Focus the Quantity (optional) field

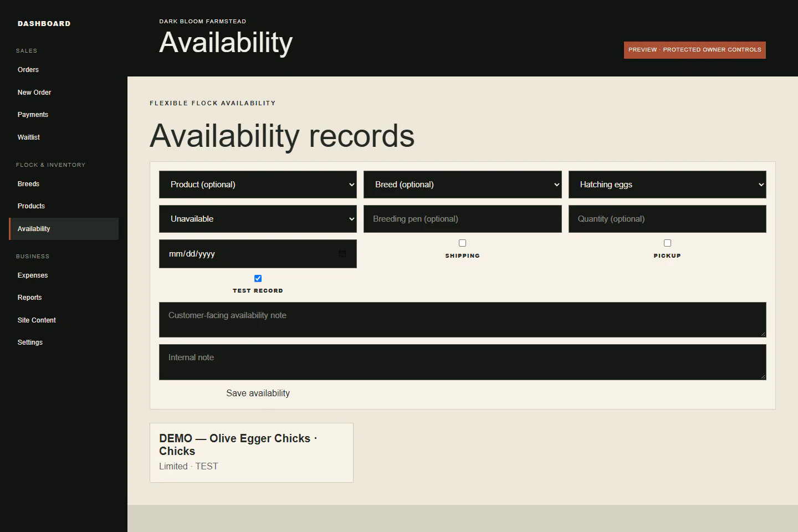(667, 219)
